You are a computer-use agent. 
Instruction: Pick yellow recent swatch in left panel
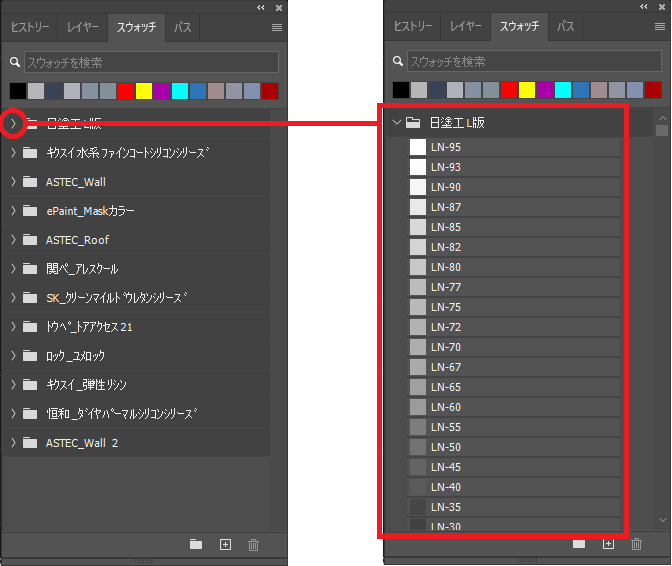point(144,91)
